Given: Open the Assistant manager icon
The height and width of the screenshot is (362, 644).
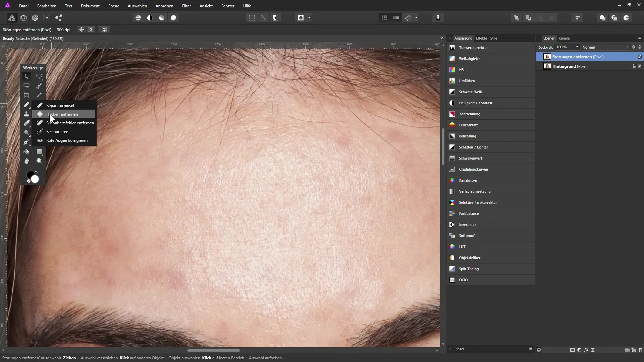Looking at the screenshot, I should tap(438, 18).
